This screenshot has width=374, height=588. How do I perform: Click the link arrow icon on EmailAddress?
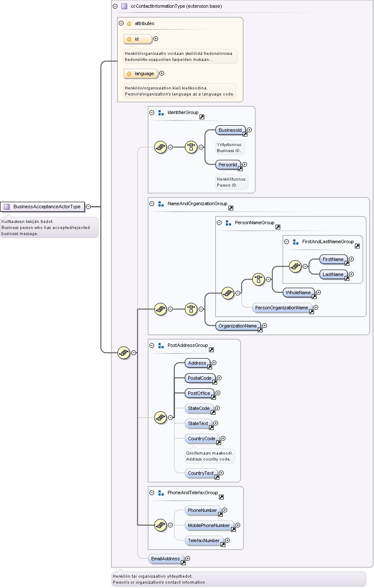(183, 563)
